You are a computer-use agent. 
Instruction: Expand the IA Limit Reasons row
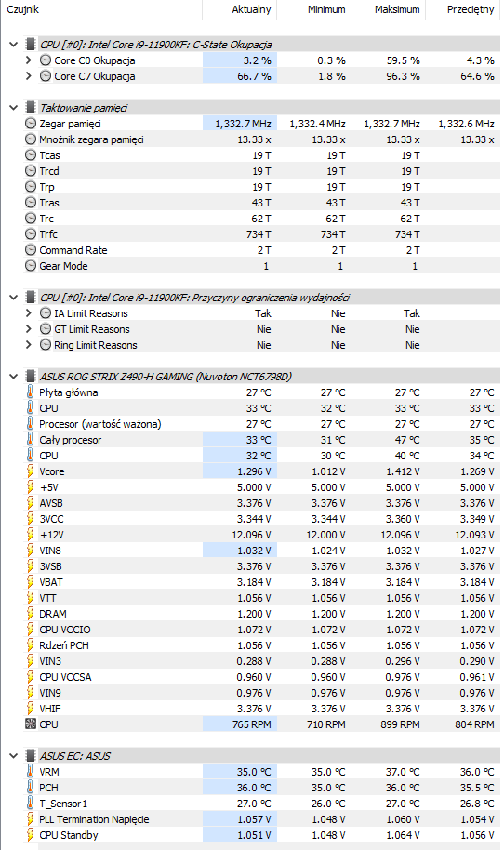29,312
